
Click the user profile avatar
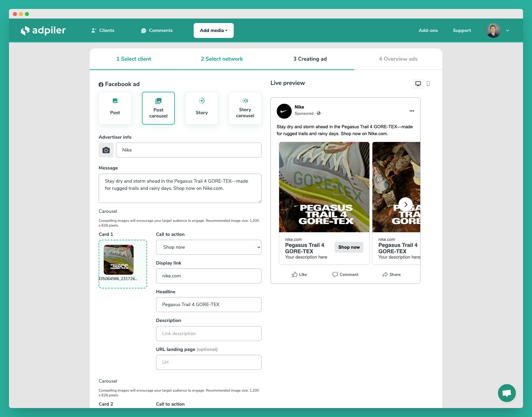pyautogui.click(x=493, y=30)
